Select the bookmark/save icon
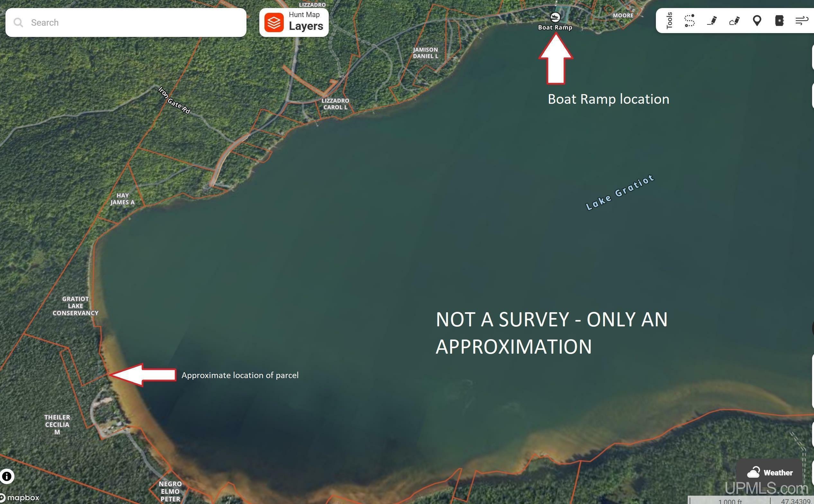Viewport: 814px width, 504px height. pyautogui.click(x=779, y=20)
